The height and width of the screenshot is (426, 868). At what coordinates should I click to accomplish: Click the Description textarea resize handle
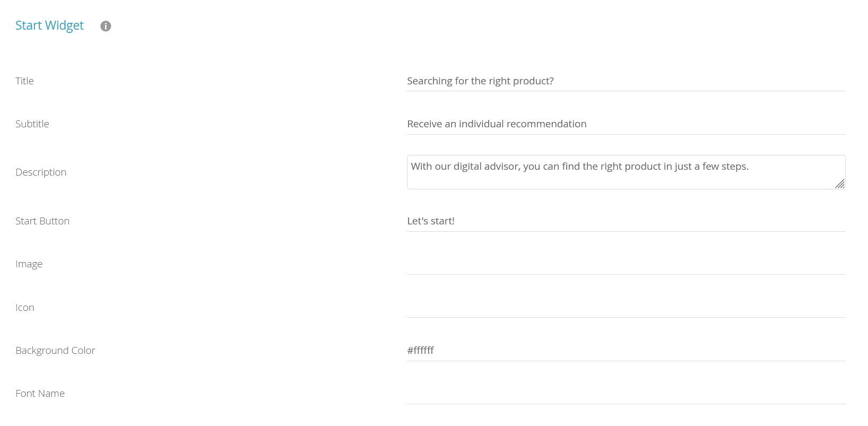(x=840, y=184)
